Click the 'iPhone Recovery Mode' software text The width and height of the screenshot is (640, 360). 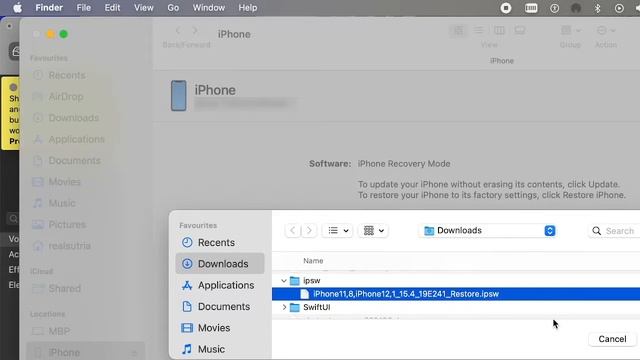[x=404, y=164]
